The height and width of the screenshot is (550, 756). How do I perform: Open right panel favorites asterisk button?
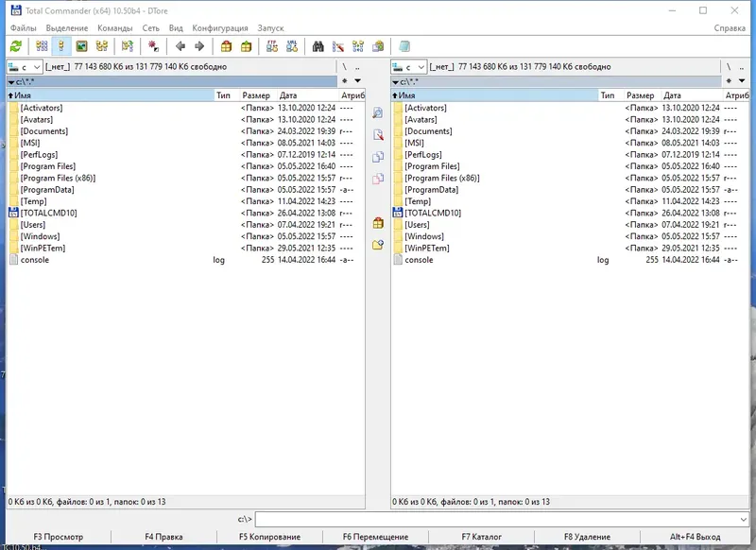729,81
